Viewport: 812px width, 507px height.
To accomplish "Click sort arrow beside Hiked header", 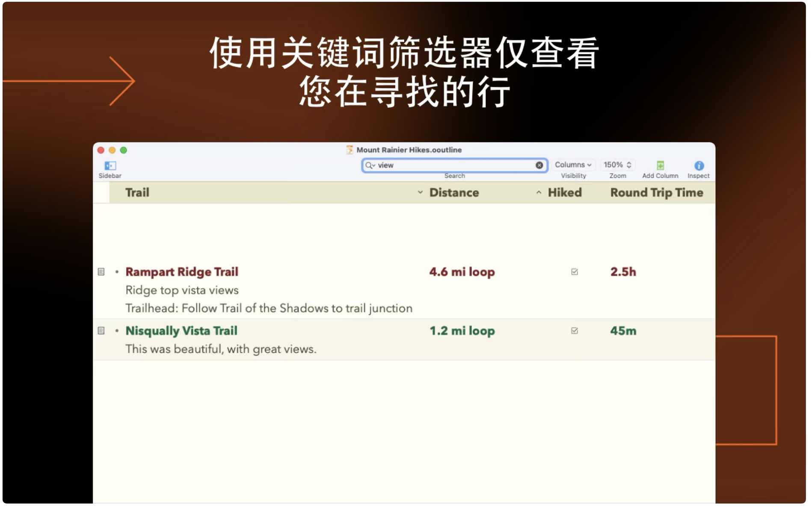I will 539,193.
